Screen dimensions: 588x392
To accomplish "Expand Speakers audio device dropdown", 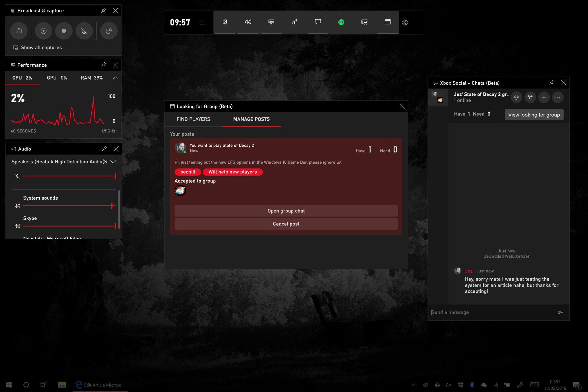I will pos(113,161).
